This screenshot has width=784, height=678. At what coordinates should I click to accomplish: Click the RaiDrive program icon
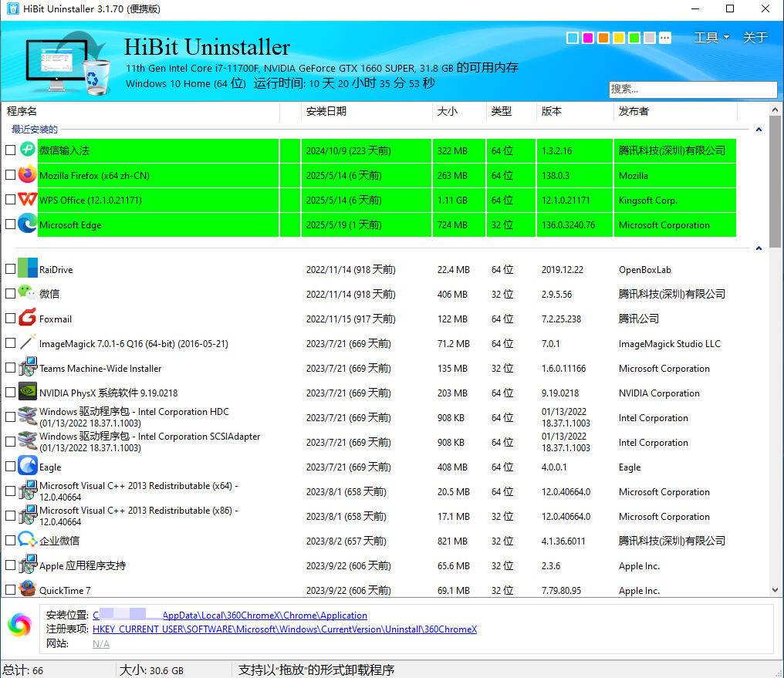tap(27, 269)
